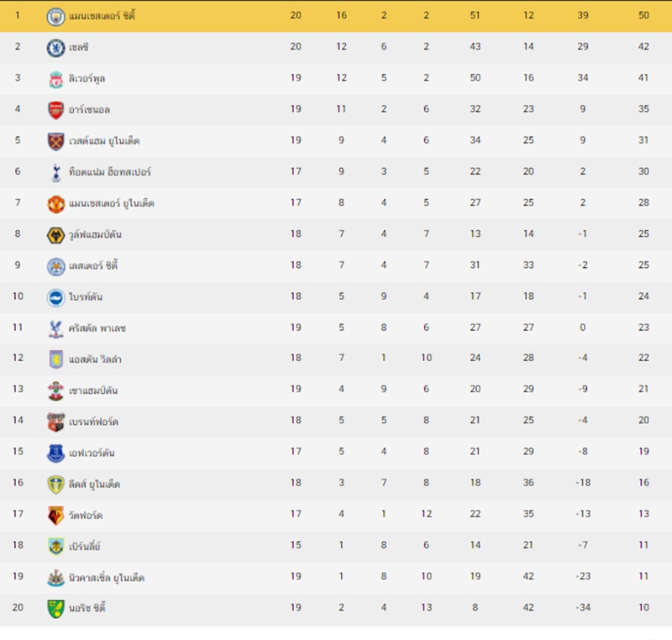The height and width of the screenshot is (640, 672).
Task: Click the Everton club crest
Action: [x=55, y=454]
